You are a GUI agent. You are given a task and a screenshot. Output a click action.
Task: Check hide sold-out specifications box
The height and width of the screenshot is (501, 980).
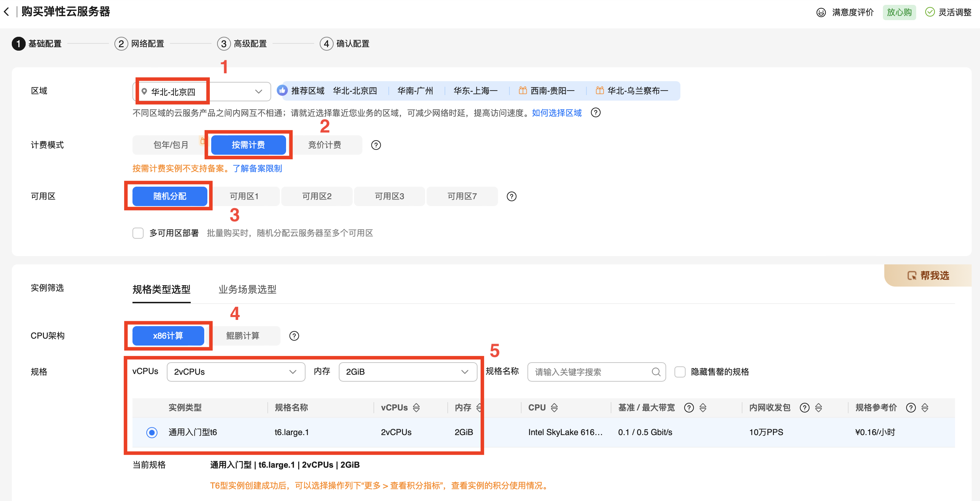[x=679, y=372]
